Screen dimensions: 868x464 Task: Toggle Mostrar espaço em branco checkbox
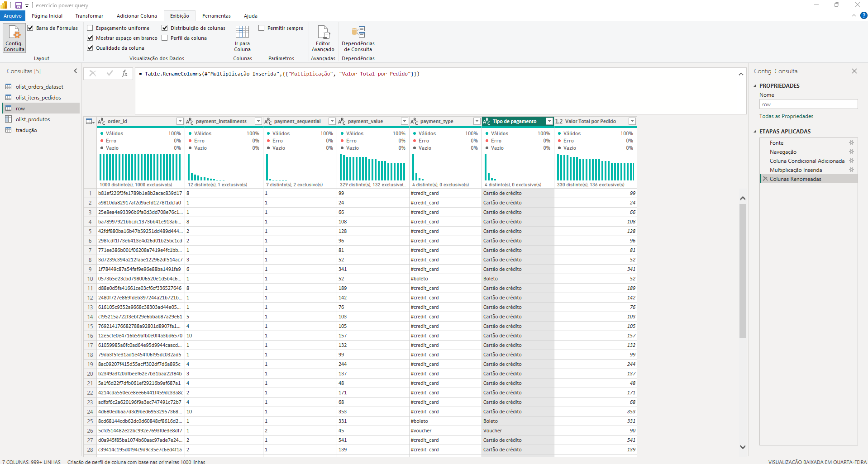tap(90, 38)
